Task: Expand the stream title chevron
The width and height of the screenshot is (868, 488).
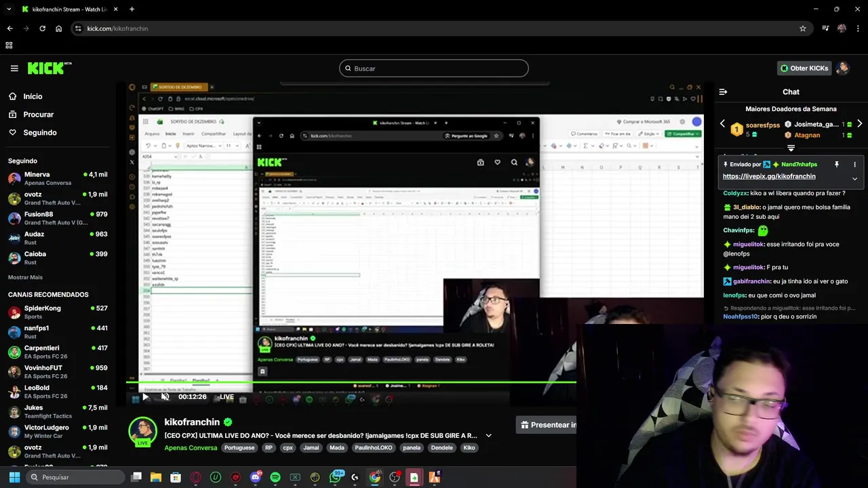Action: tap(488, 436)
